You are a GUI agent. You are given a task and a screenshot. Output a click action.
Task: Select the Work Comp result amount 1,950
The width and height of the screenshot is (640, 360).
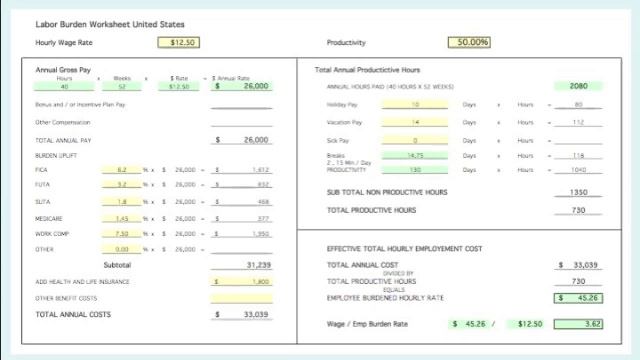point(242,234)
